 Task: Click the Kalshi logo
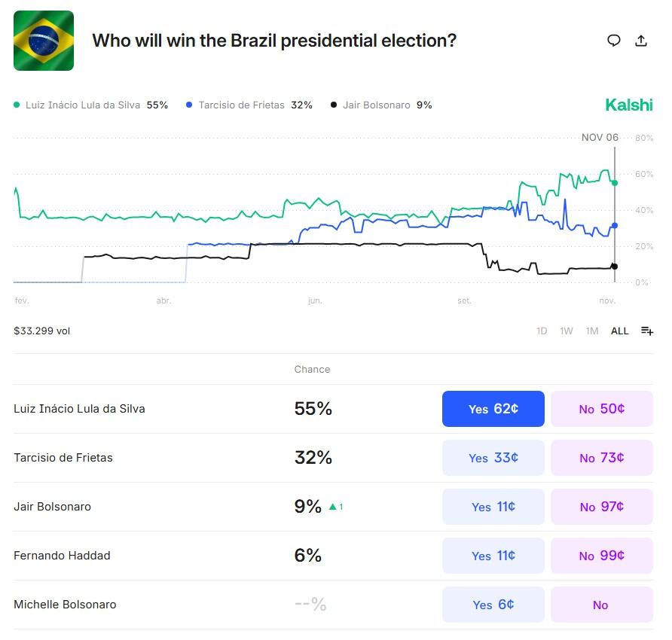(x=629, y=105)
